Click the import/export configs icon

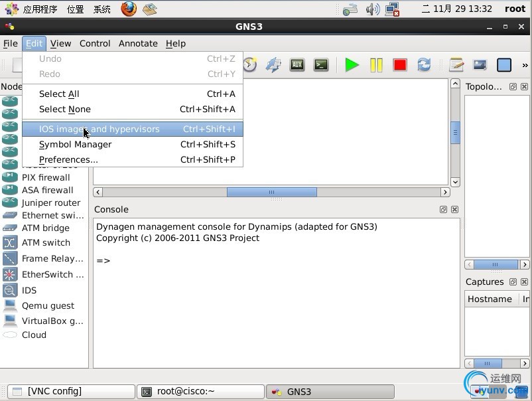(x=273, y=65)
